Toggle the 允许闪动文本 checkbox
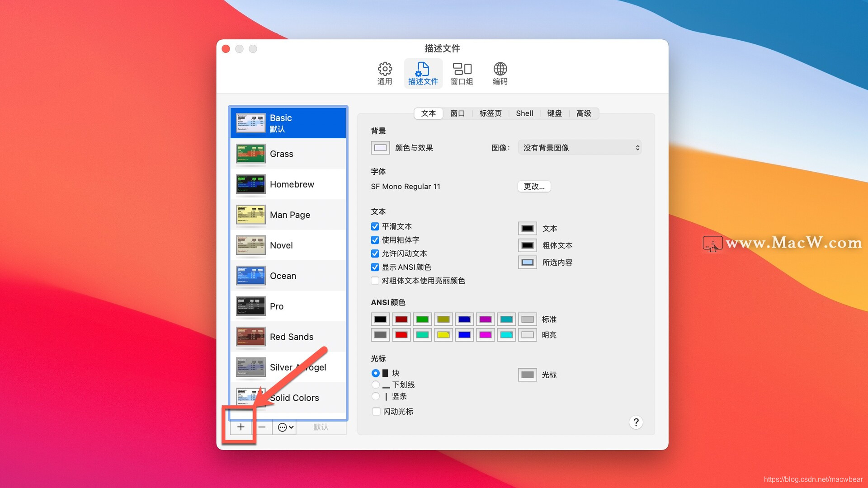The image size is (868, 488). [375, 253]
